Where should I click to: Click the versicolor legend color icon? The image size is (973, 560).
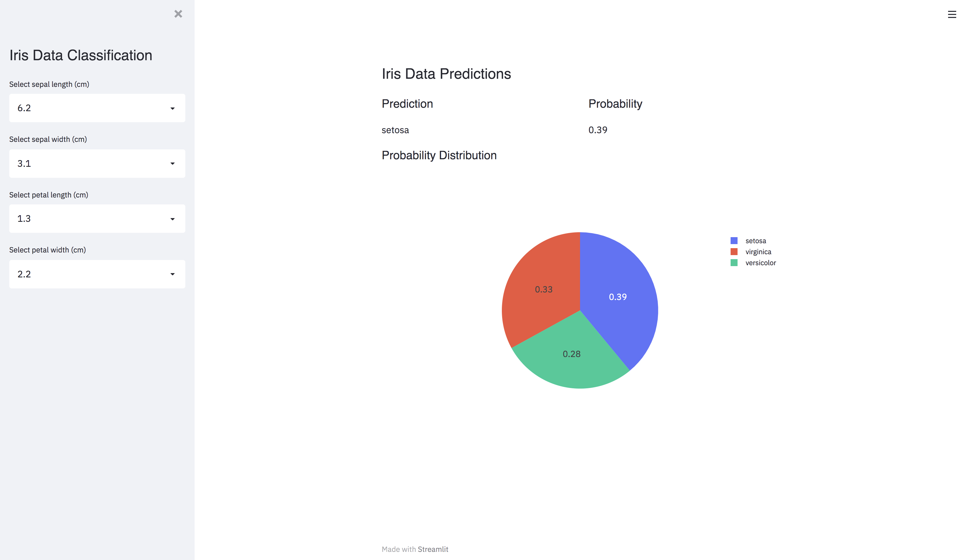[734, 262]
